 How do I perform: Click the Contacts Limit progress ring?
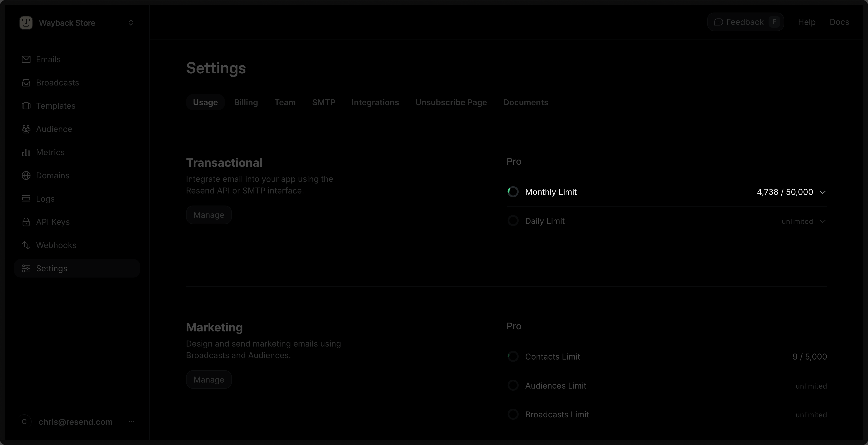coord(513,357)
